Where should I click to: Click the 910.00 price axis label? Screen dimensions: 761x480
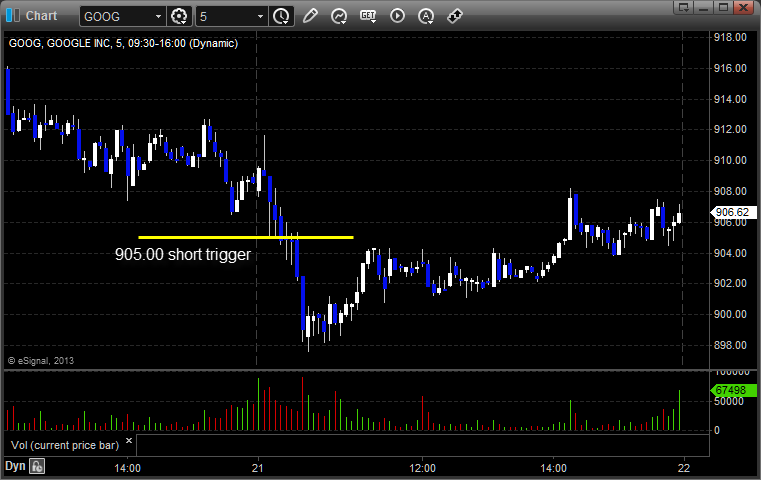click(730, 160)
